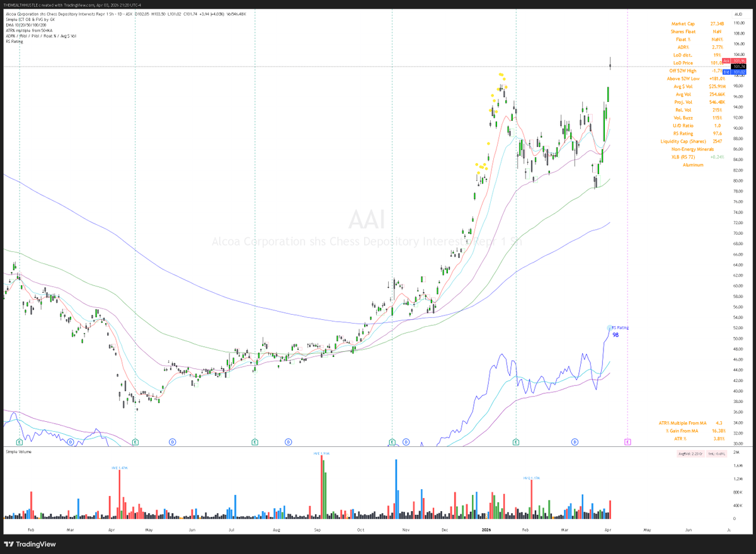Click the Above 52W Low stat label

click(x=684, y=79)
